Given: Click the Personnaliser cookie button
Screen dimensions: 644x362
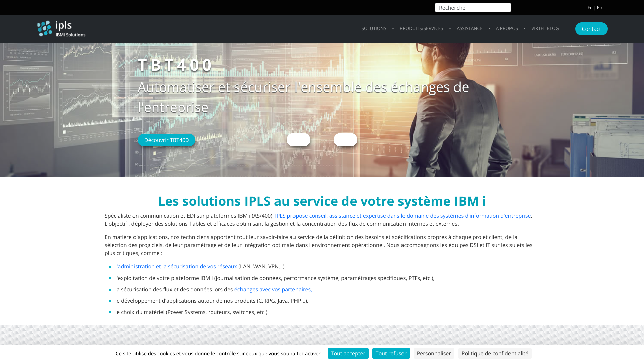Looking at the screenshot, I should tap(434, 353).
